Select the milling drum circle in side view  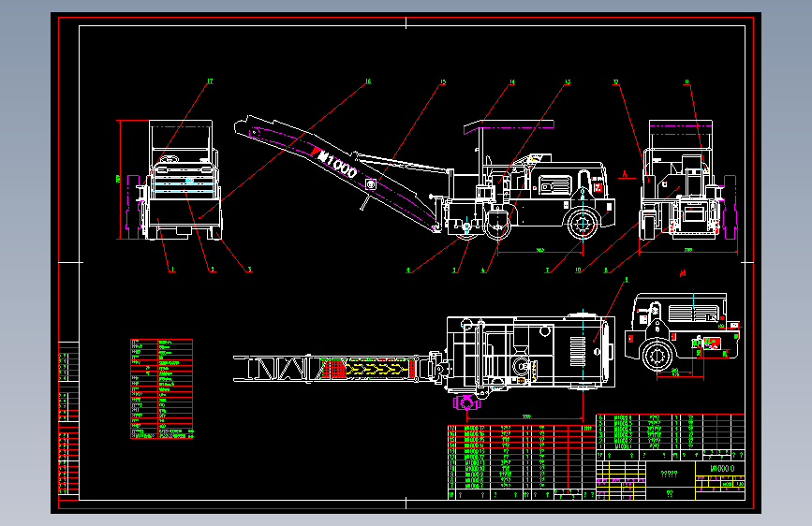pos(497,226)
